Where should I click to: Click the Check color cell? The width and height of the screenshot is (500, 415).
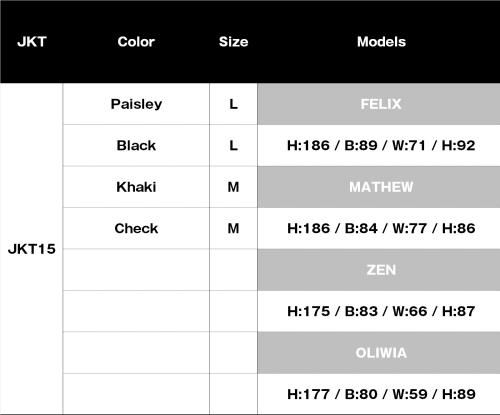(136, 228)
